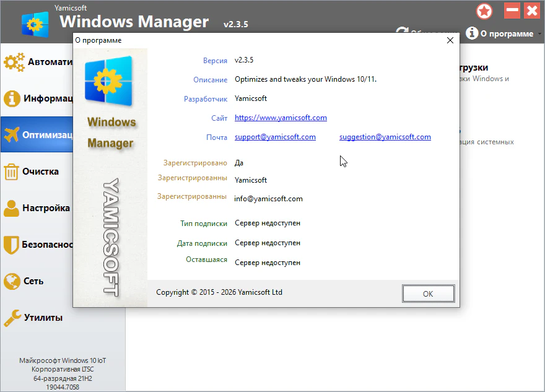Click the wrench Утилиты icon

pyautogui.click(x=12, y=318)
